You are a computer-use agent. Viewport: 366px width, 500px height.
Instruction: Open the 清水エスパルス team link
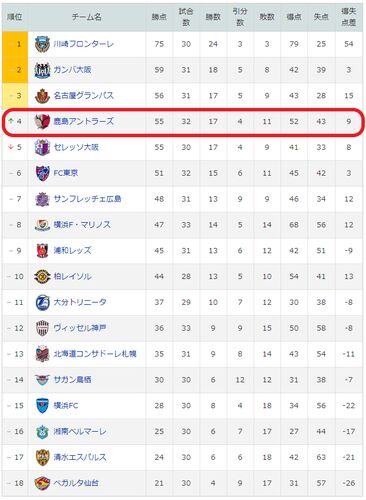tap(80, 457)
